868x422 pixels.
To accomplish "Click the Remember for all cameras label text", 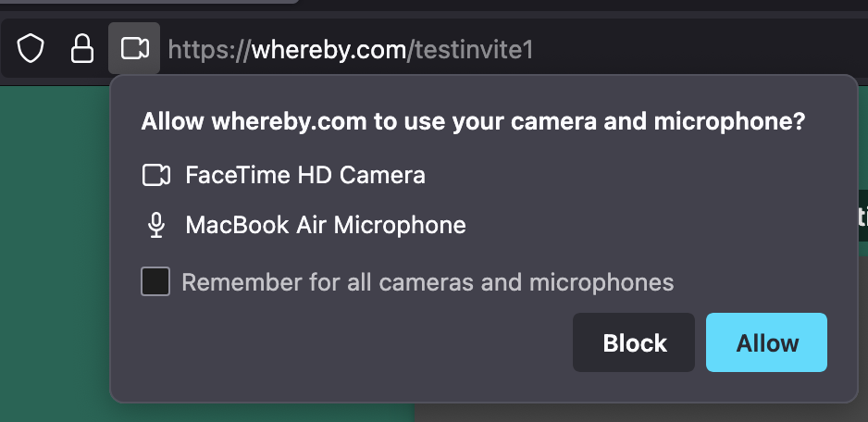I will 428,281.
